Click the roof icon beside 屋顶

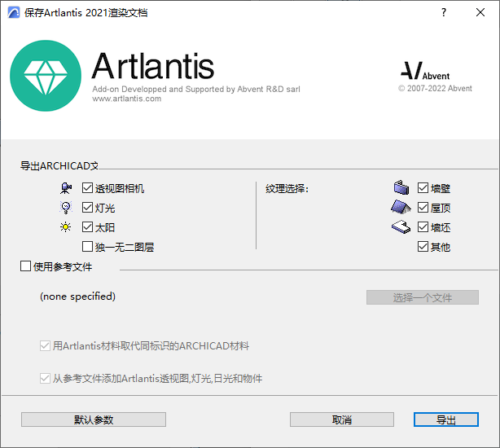401,207
